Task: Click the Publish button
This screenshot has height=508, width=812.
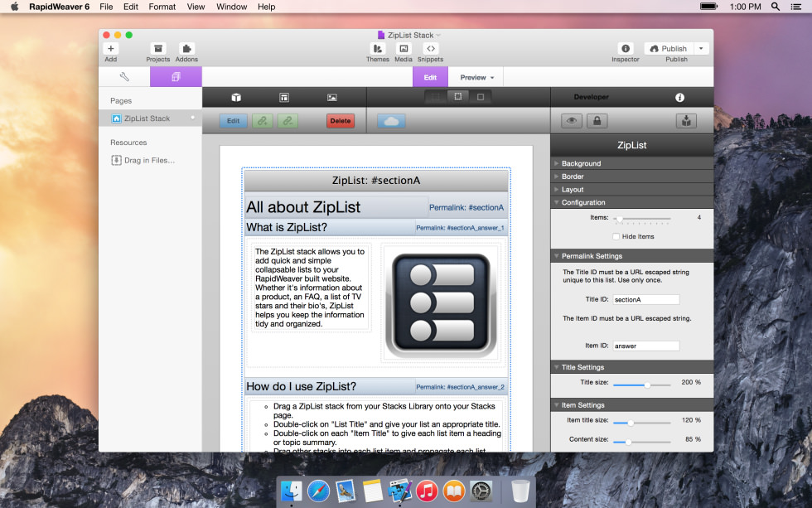Action: (x=669, y=49)
